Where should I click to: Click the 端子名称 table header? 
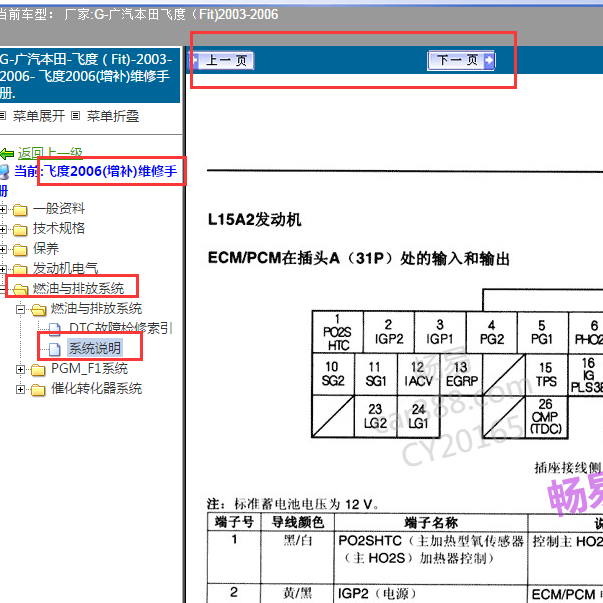click(431, 522)
